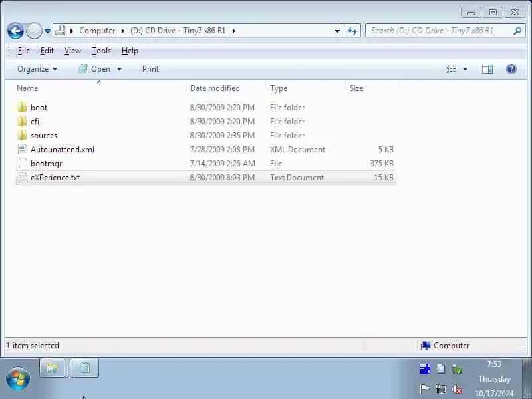
Task: Open the address bar history dropdown
Action: click(x=337, y=31)
